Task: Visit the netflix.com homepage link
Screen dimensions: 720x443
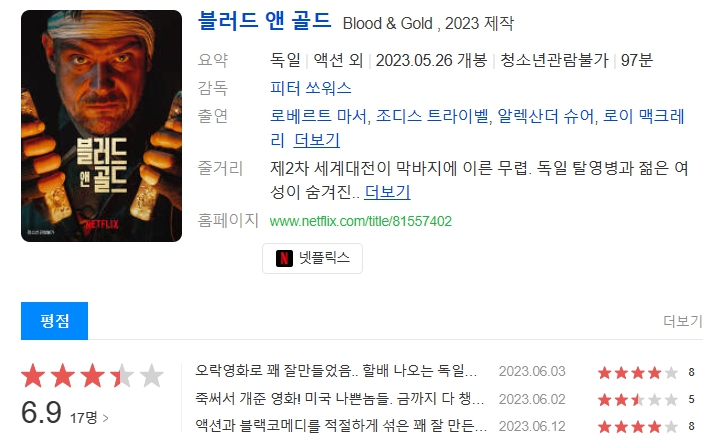Action: point(360,221)
